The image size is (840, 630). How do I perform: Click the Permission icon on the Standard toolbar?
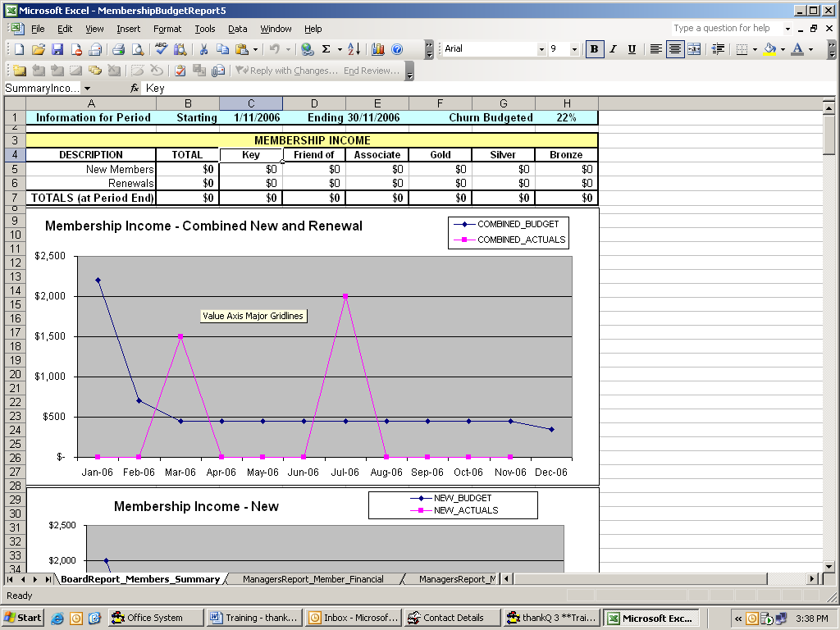click(x=76, y=49)
